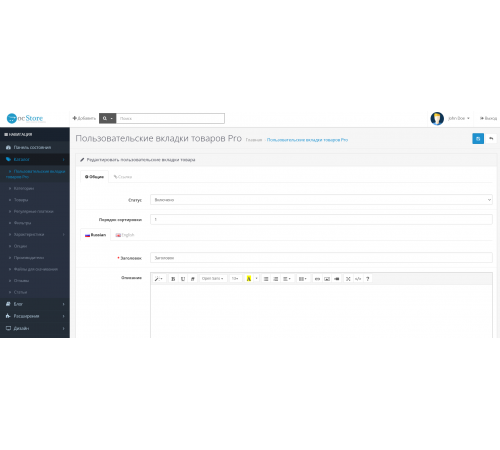Open the paragraph alignment dropdown

pos(287,279)
